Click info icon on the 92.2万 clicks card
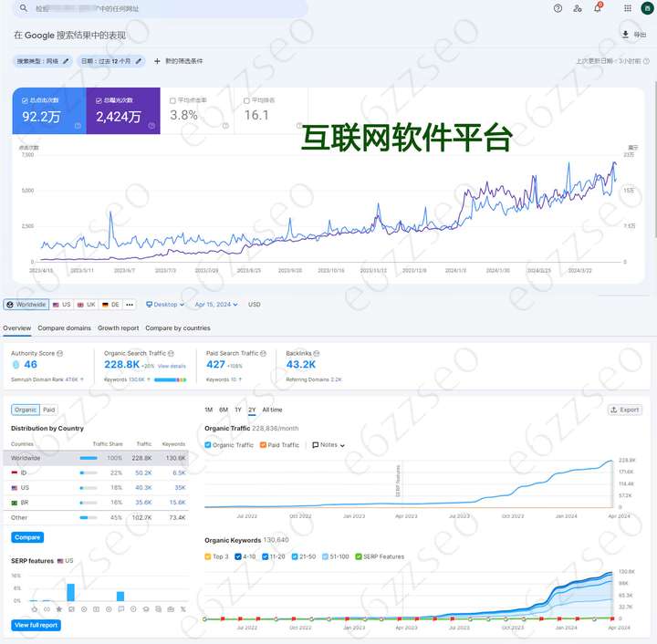The height and width of the screenshot is (644, 657). pyautogui.click(x=78, y=126)
